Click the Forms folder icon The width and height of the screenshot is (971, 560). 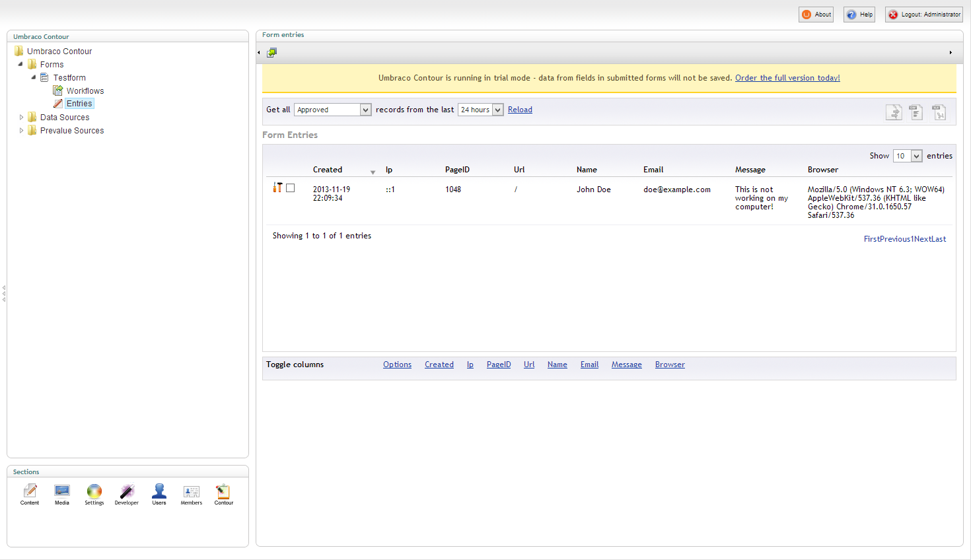point(32,64)
